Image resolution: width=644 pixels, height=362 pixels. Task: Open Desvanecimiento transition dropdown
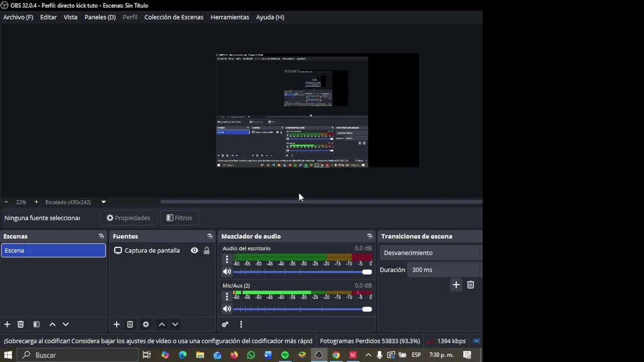point(431,253)
